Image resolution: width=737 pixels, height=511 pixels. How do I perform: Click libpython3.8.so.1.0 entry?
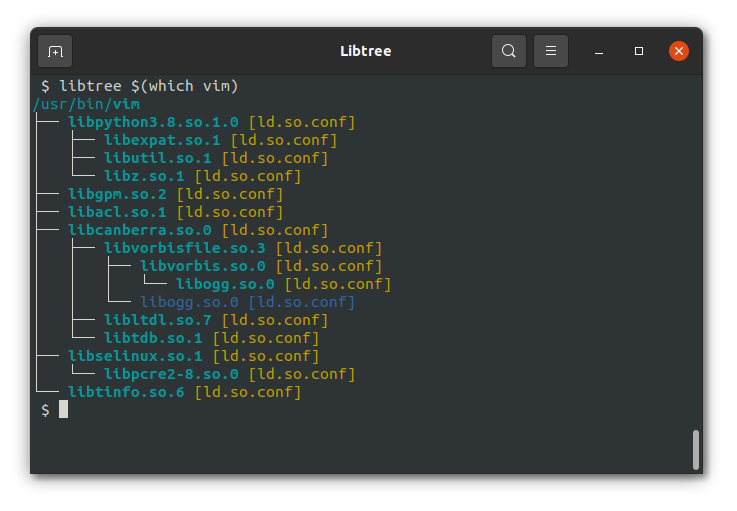(x=153, y=122)
